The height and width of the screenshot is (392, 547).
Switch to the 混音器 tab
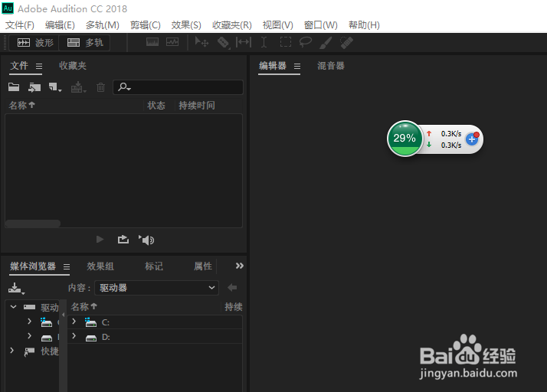(x=331, y=66)
